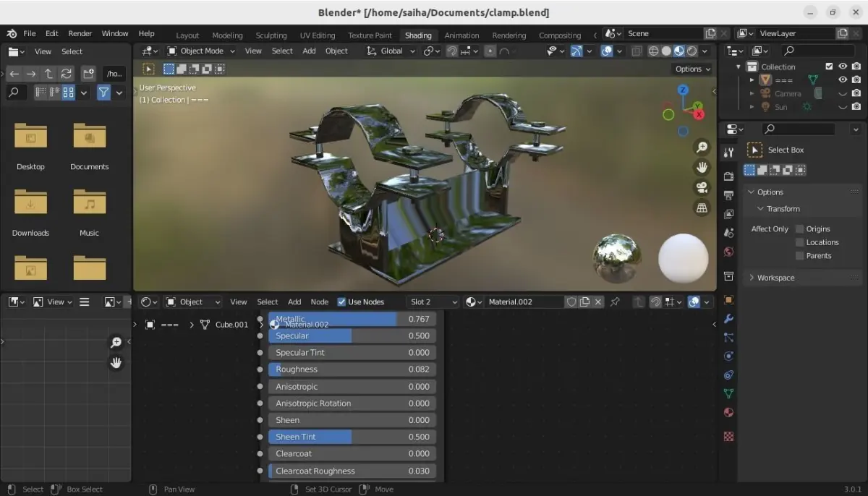Image resolution: width=868 pixels, height=496 pixels.
Task: Hide the Collection with its eye icon
Action: (x=843, y=67)
